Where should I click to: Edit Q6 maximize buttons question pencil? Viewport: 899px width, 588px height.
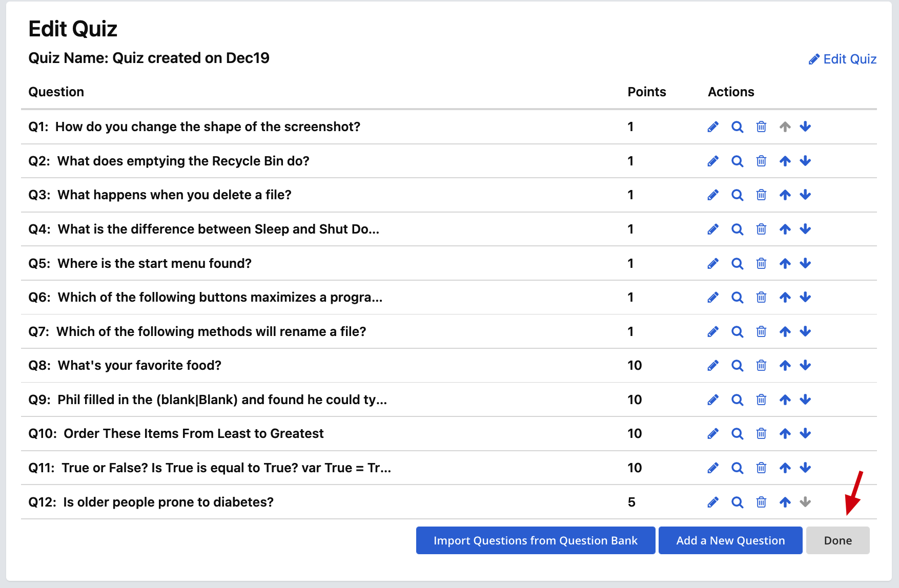tap(713, 297)
